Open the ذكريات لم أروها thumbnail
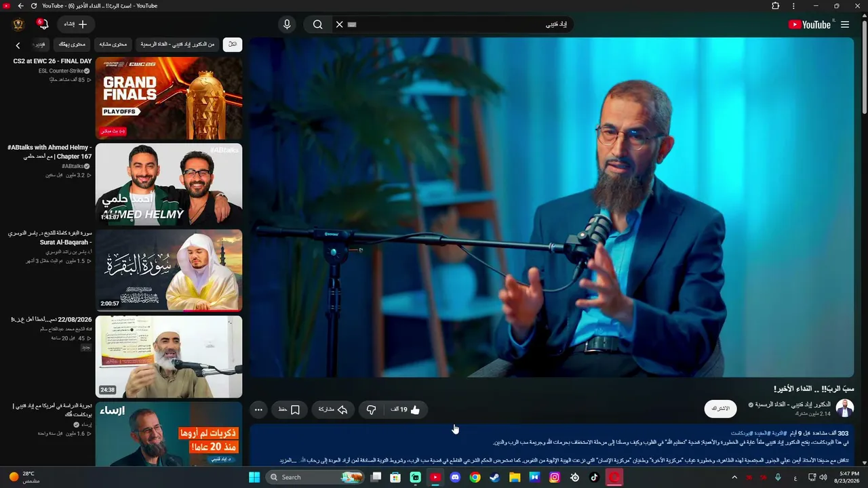868x488 pixels. coord(169,434)
